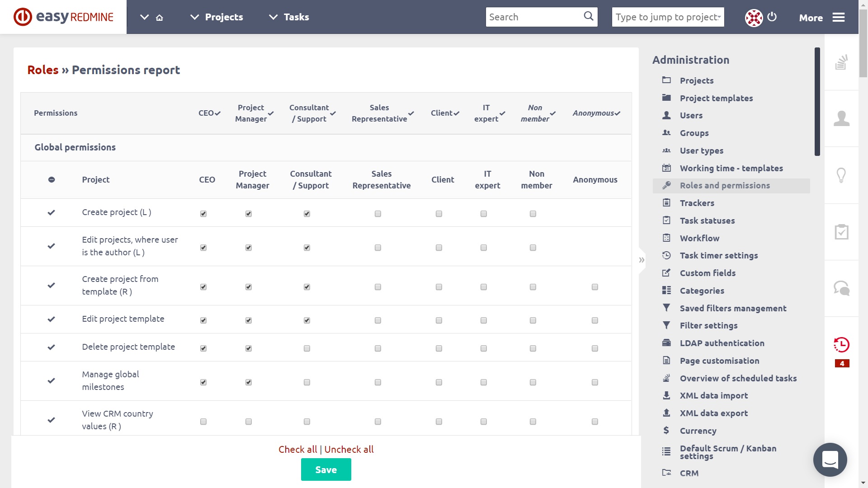Open the user profile panel icon
The image size is (868, 488).
[x=841, y=118]
